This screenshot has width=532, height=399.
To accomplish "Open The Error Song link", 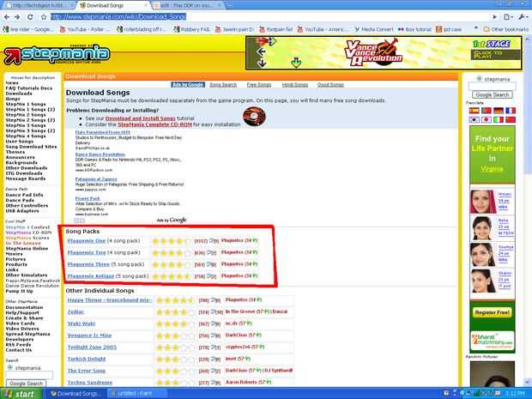I will (87, 371).
